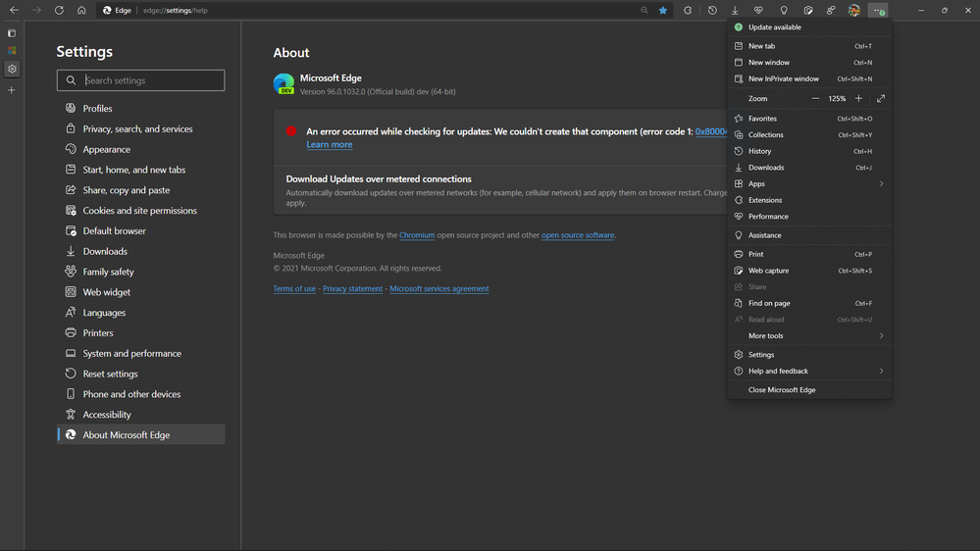This screenshot has height=551, width=980.
Task: Open the History toolbar icon
Action: click(712, 10)
